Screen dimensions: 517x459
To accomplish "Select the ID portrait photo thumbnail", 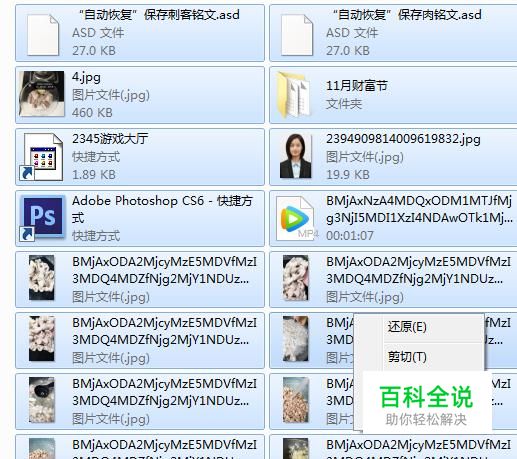I will tap(296, 156).
